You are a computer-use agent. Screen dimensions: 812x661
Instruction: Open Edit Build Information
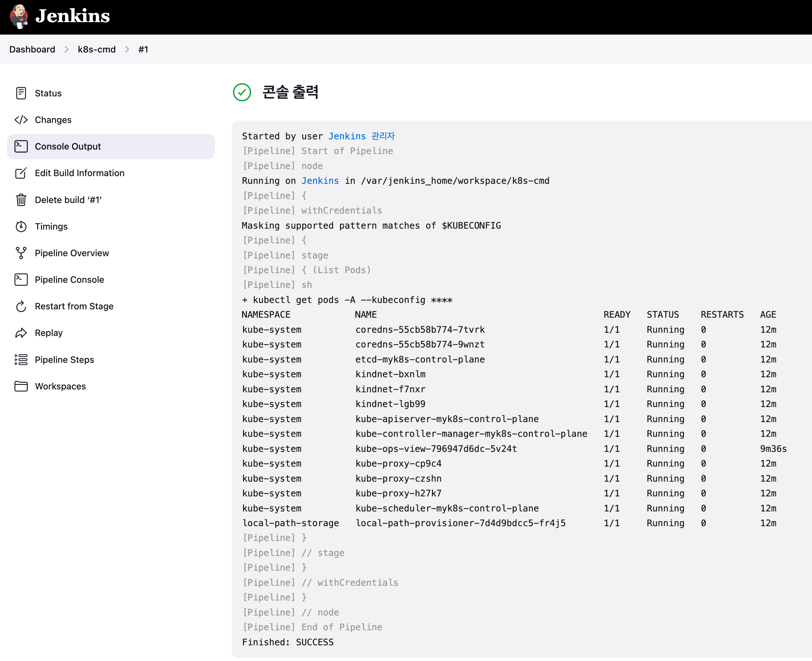click(x=111, y=173)
